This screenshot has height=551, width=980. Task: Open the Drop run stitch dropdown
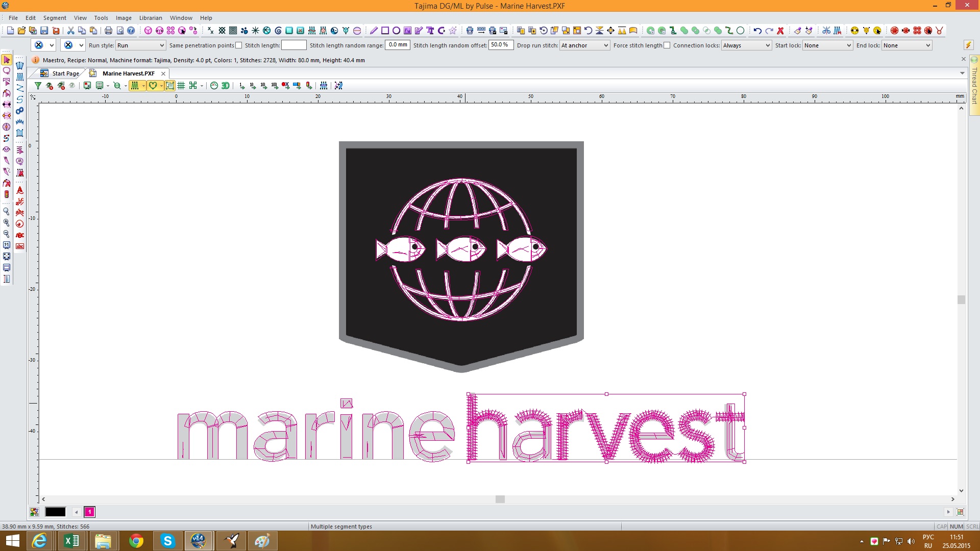(584, 45)
